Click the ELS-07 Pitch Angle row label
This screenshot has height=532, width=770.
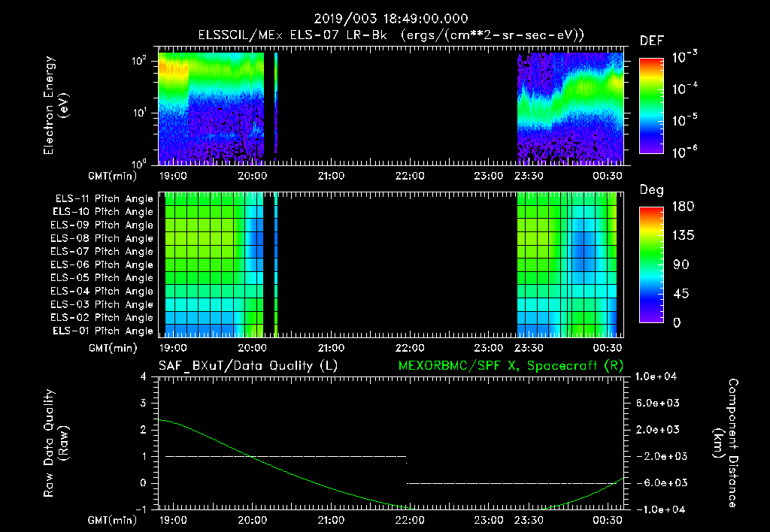point(102,251)
